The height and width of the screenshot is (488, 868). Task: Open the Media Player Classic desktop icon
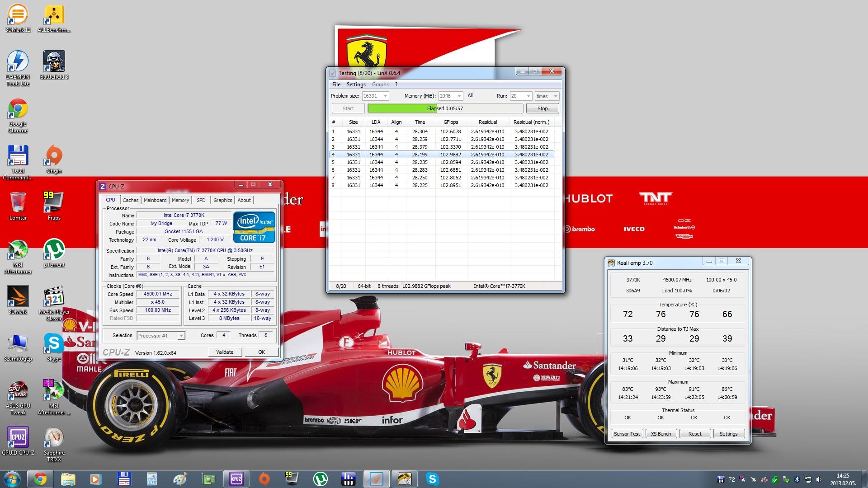coord(54,303)
